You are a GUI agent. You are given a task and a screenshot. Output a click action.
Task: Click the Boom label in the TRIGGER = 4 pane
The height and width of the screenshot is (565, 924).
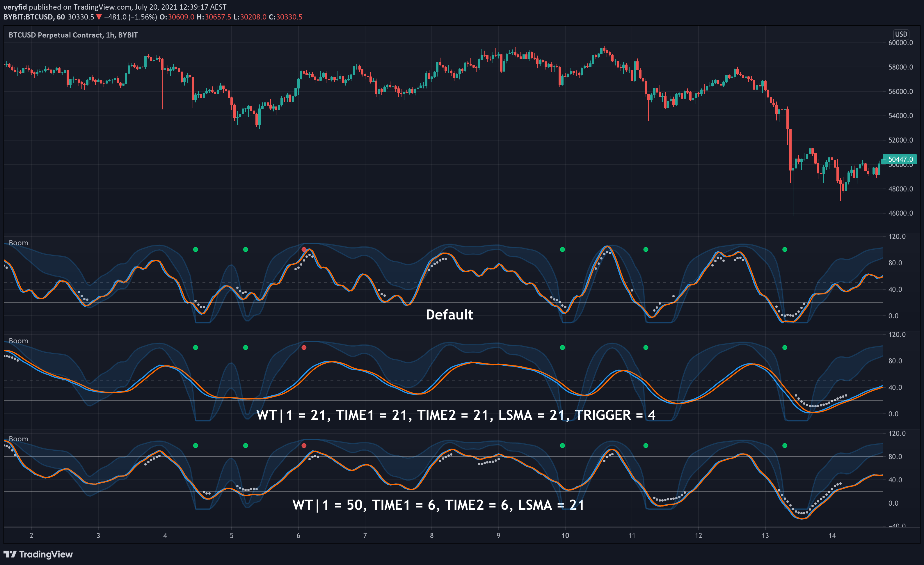[18, 341]
